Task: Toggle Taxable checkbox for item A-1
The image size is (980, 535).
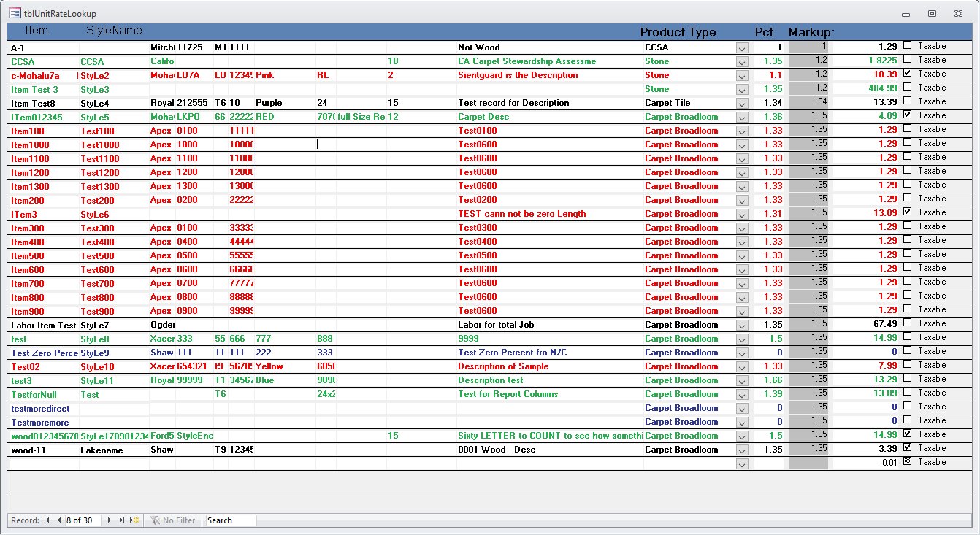Action: click(x=908, y=45)
